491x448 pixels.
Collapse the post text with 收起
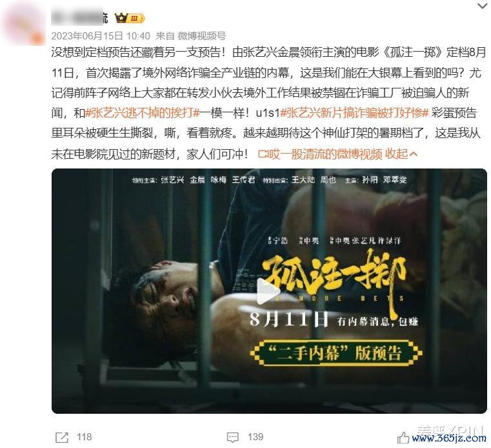click(x=396, y=154)
